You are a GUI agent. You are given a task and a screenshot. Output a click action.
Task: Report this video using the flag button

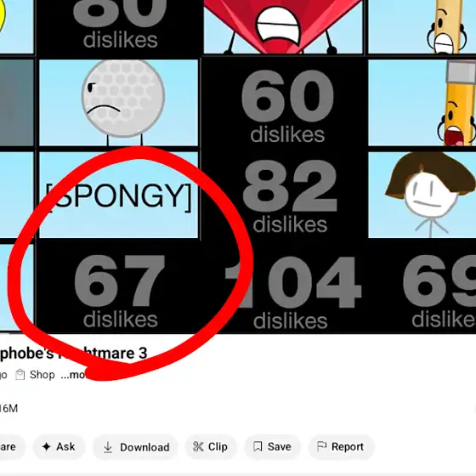pyautogui.click(x=341, y=447)
